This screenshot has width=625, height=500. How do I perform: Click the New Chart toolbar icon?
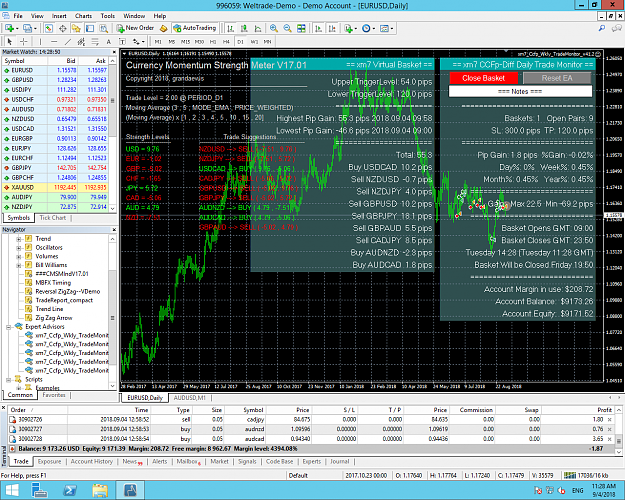click(x=9, y=28)
